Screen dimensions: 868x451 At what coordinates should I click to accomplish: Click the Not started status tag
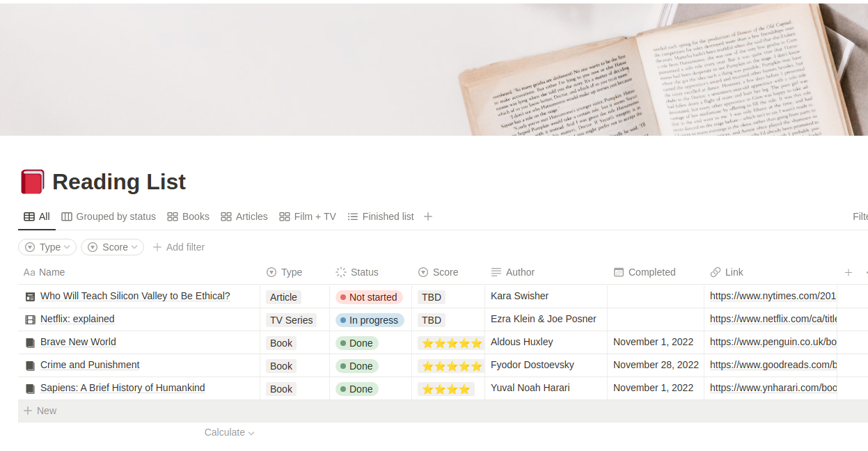[369, 297]
